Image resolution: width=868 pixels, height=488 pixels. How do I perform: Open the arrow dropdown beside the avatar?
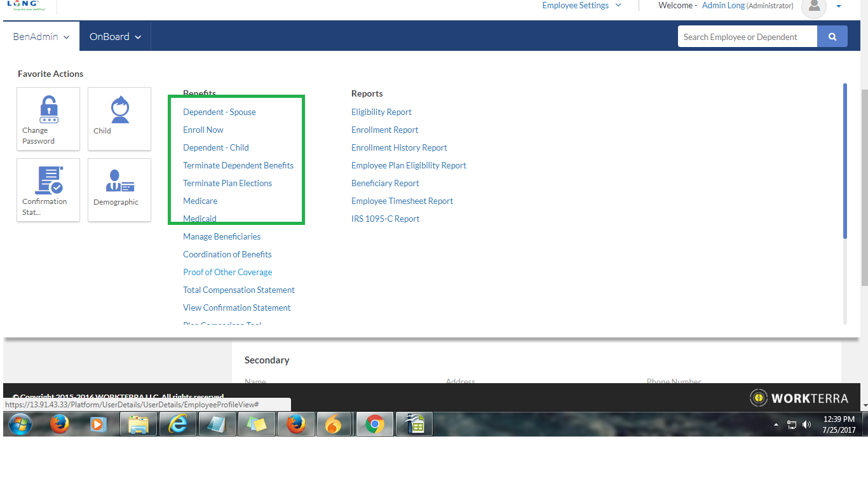click(839, 6)
